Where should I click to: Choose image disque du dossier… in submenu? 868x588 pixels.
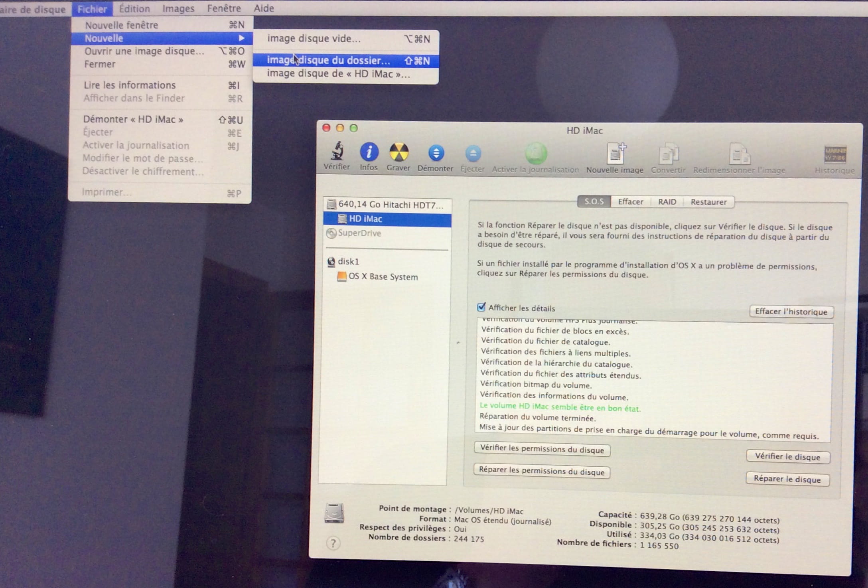[x=346, y=60]
